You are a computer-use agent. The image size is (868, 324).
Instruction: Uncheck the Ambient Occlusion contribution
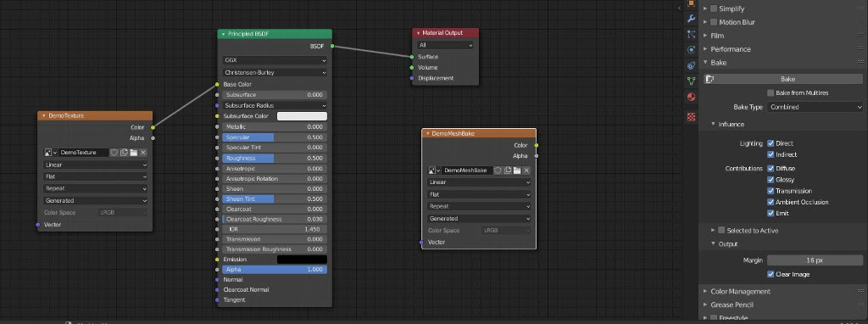click(x=771, y=202)
